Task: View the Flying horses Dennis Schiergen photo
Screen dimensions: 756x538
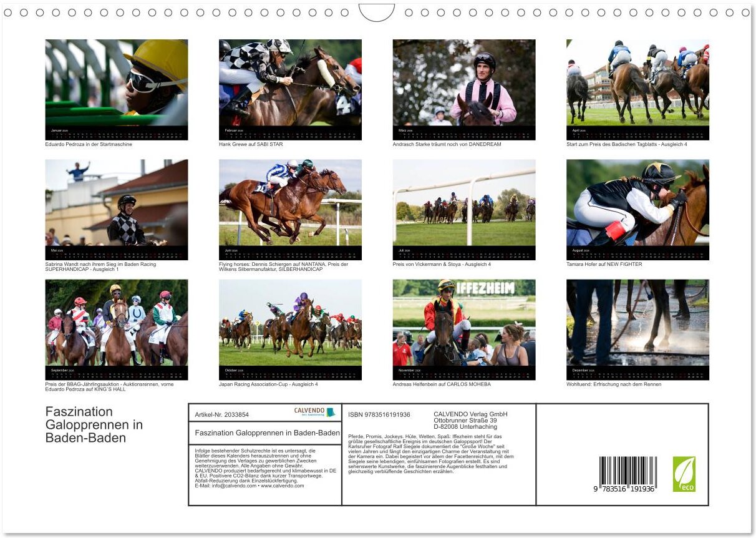Action: pos(290,203)
